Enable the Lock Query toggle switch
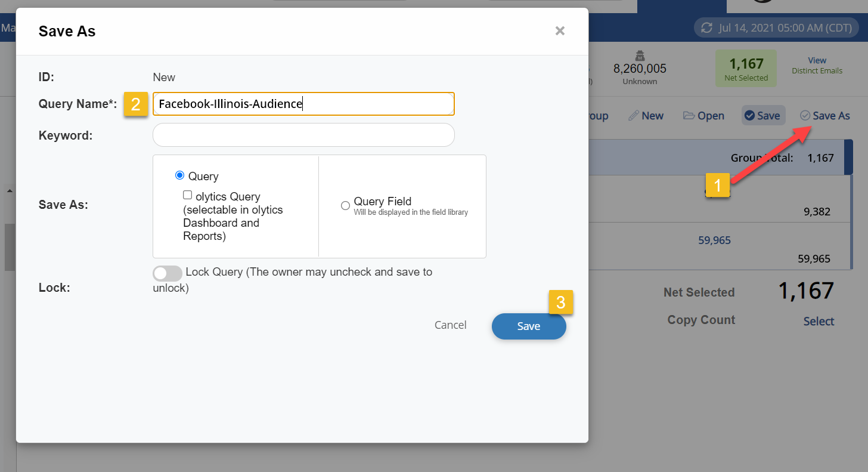The image size is (868, 472). [x=168, y=273]
